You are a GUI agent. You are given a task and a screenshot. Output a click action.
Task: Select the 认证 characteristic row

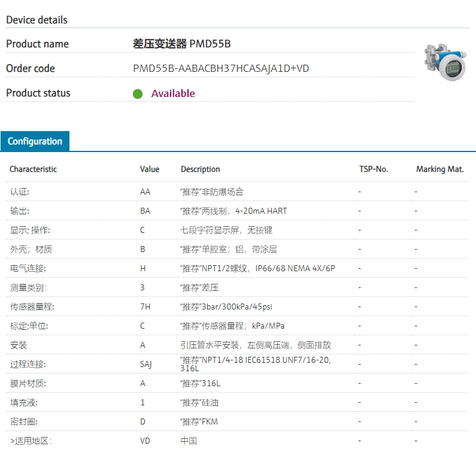pos(237,192)
